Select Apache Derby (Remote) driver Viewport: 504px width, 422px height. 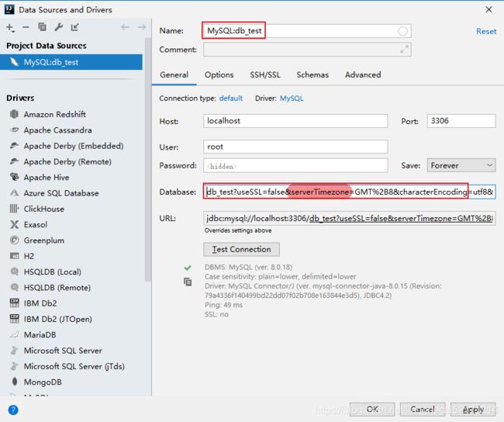click(x=67, y=161)
